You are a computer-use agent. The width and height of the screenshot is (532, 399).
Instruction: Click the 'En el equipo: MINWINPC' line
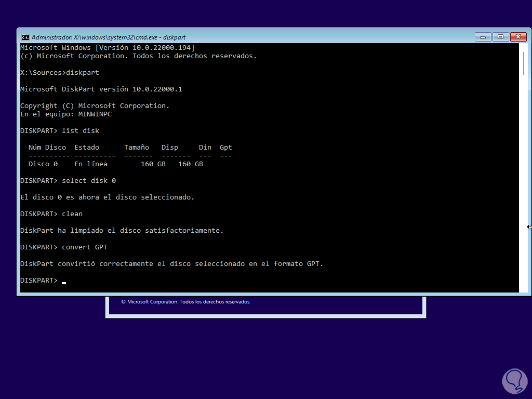(66, 114)
